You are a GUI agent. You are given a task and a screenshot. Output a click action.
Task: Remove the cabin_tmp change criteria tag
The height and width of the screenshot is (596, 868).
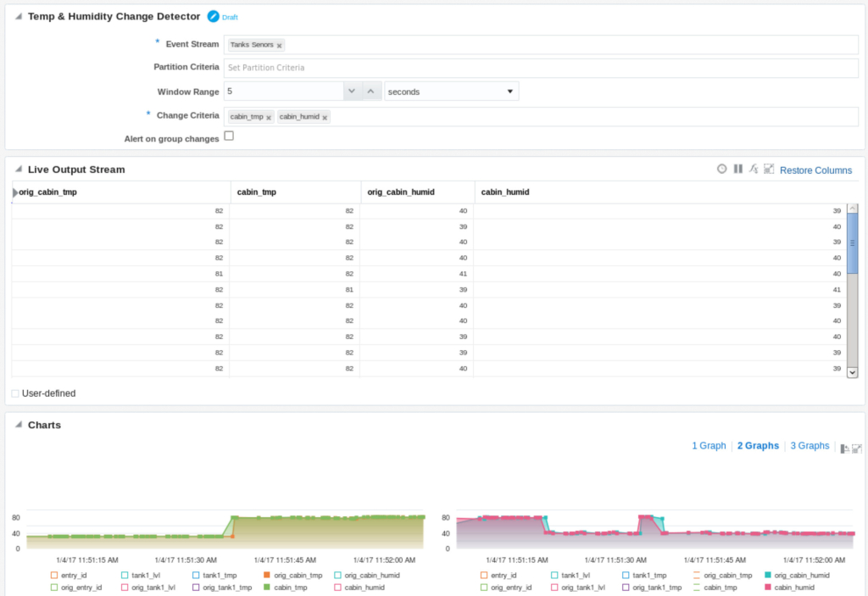[x=269, y=118]
